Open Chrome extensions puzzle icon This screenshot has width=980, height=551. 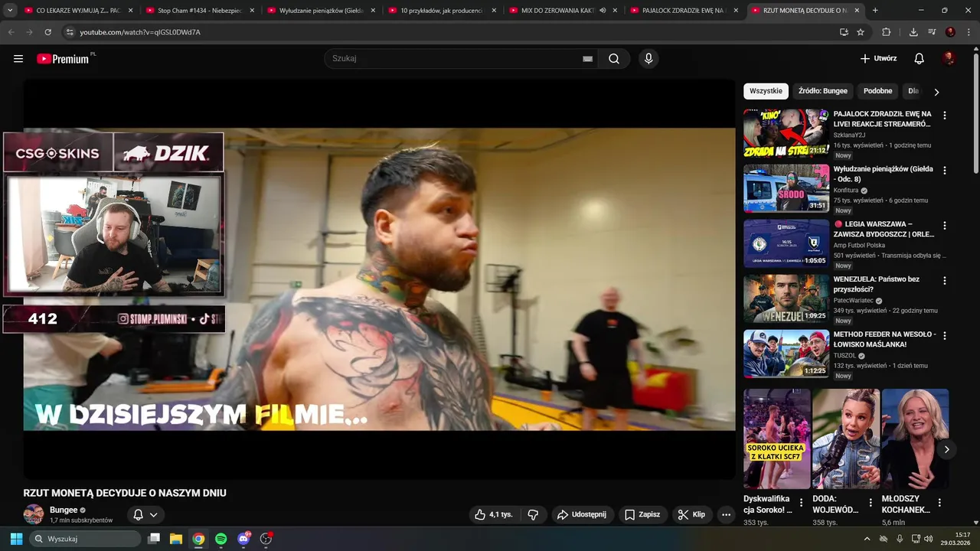[887, 32]
